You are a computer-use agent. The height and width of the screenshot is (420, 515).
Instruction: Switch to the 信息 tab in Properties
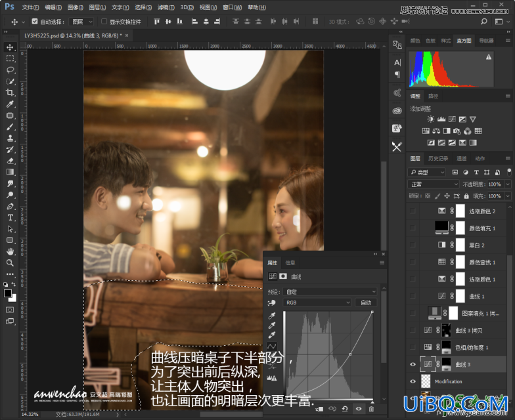click(290, 262)
